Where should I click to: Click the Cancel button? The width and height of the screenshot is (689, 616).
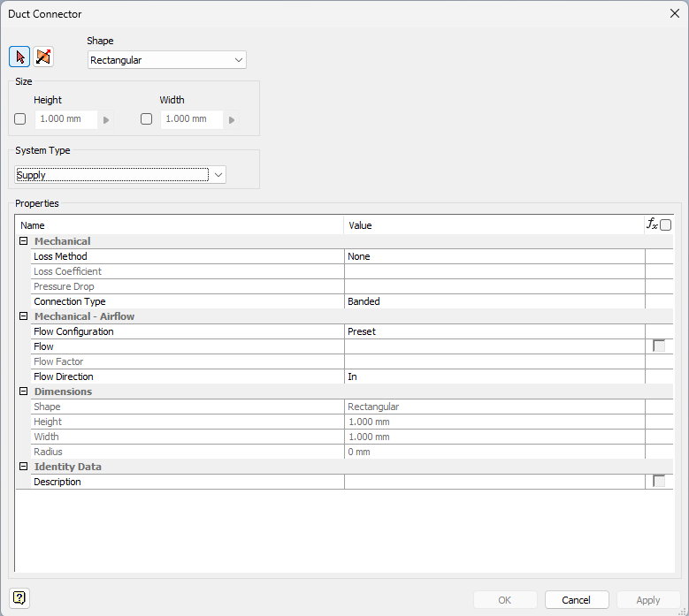point(577,600)
